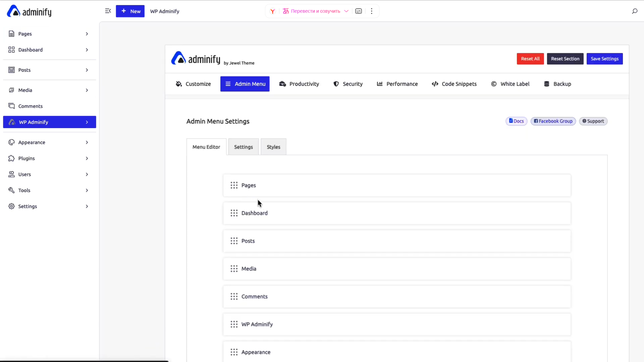
Task: Open the three-dot options menu
Action: point(372,11)
